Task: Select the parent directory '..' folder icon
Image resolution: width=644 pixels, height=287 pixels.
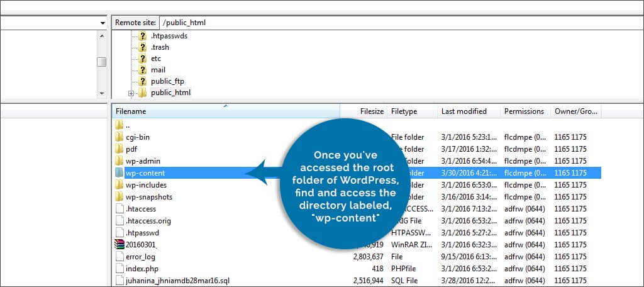Action: [119, 125]
